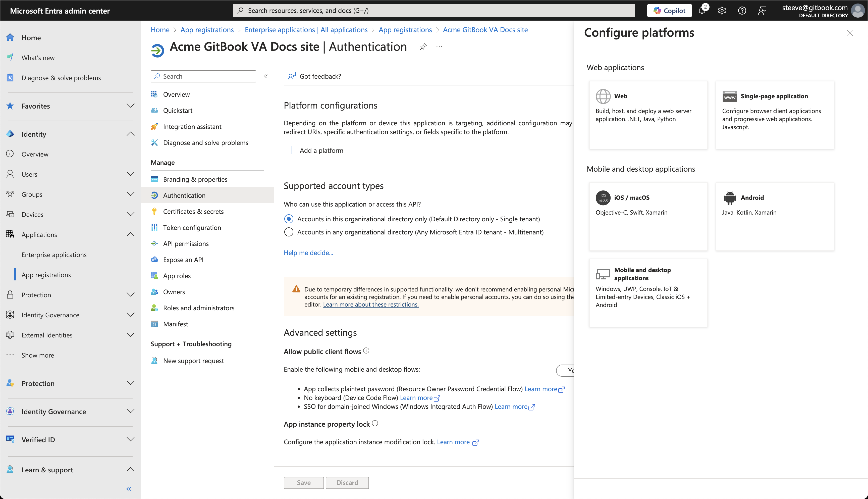Select the Web platform tile

click(648, 115)
